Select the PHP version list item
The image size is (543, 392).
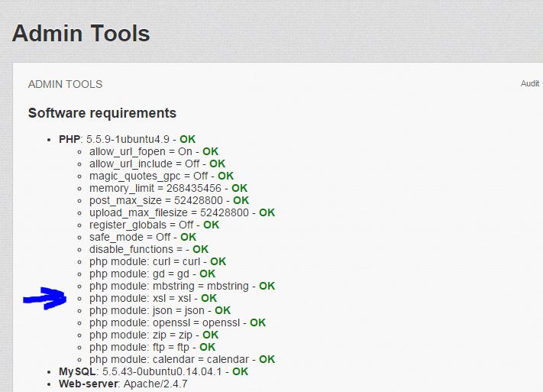127,139
